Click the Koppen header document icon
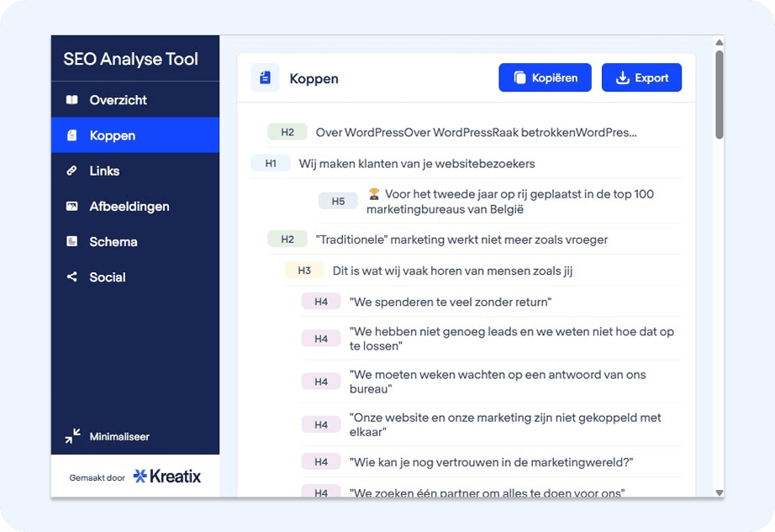Image resolution: width=775 pixels, height=532 pixels. [x=266, y=78]
